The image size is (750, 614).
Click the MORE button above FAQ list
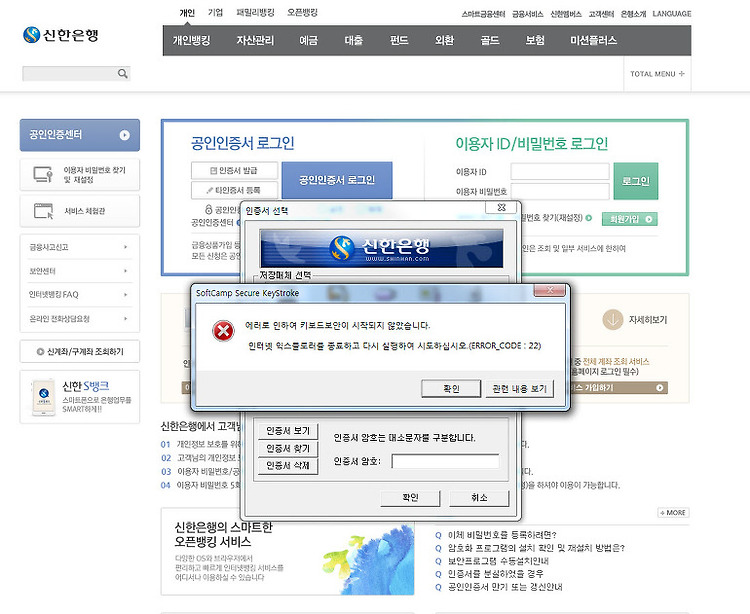click(x=673, y=513)
